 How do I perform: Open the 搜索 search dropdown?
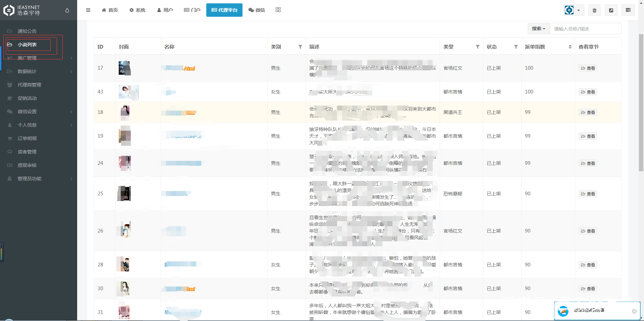tap(539, 28)
